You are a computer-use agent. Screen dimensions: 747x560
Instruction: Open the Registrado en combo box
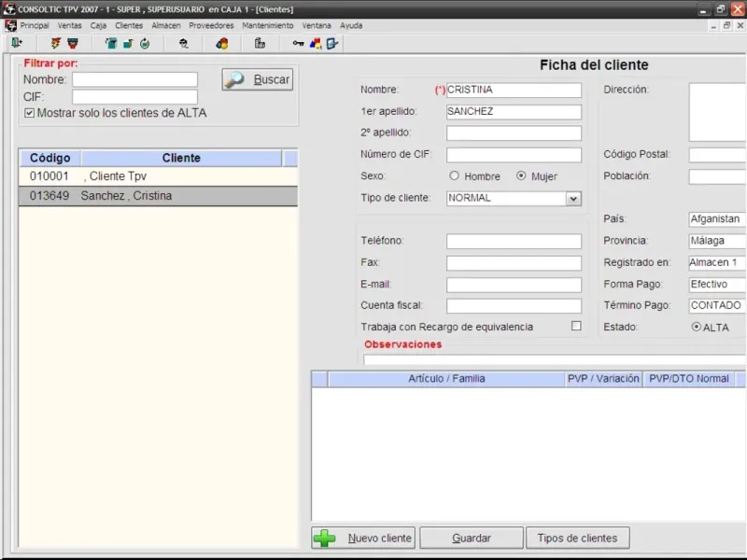pyautogui.click(x=717, y=262)
